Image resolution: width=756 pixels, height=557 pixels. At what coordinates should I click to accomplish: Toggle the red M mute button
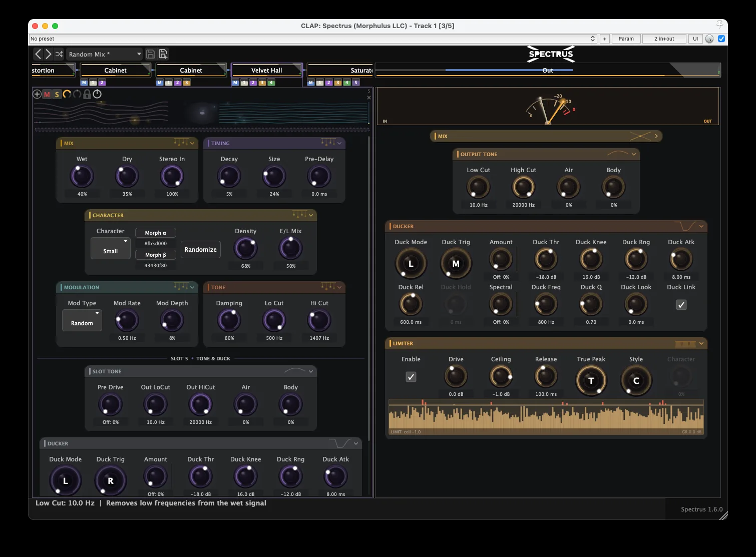[47, 94]
